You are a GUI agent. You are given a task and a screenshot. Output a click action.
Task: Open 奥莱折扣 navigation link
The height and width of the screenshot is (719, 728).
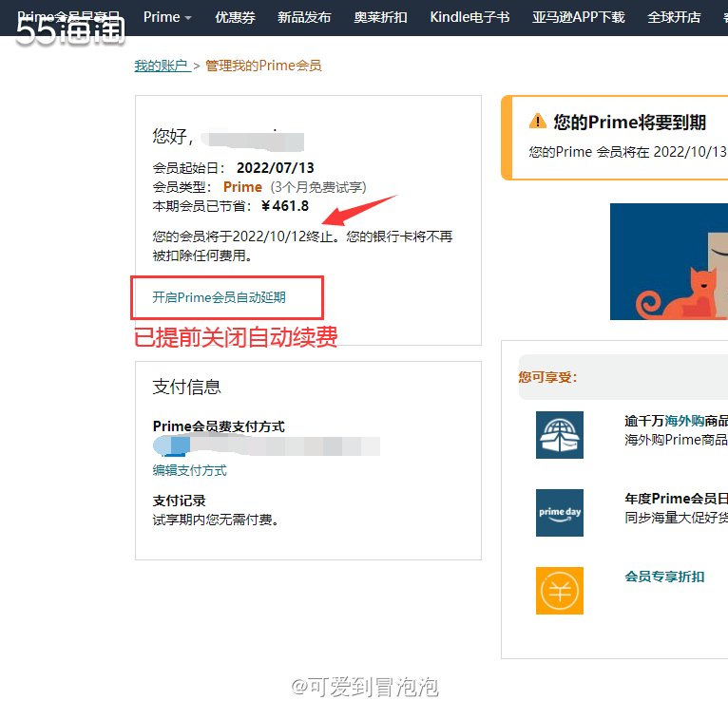click(380, 17)
